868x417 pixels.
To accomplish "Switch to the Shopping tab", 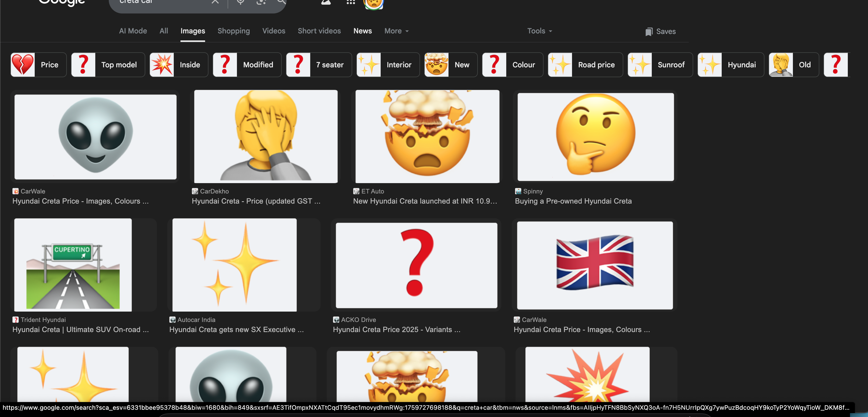I will (x=234, y=31).
